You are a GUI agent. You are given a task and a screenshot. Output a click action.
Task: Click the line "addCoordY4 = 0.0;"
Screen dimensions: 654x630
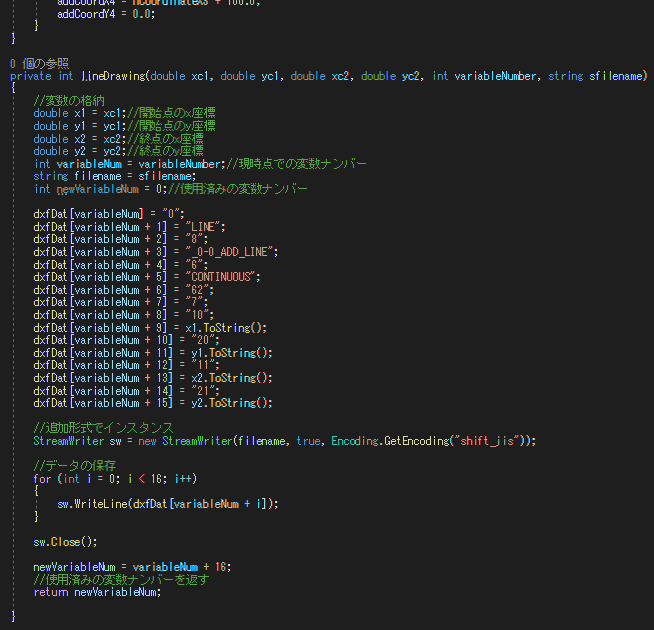coord(106,14)
